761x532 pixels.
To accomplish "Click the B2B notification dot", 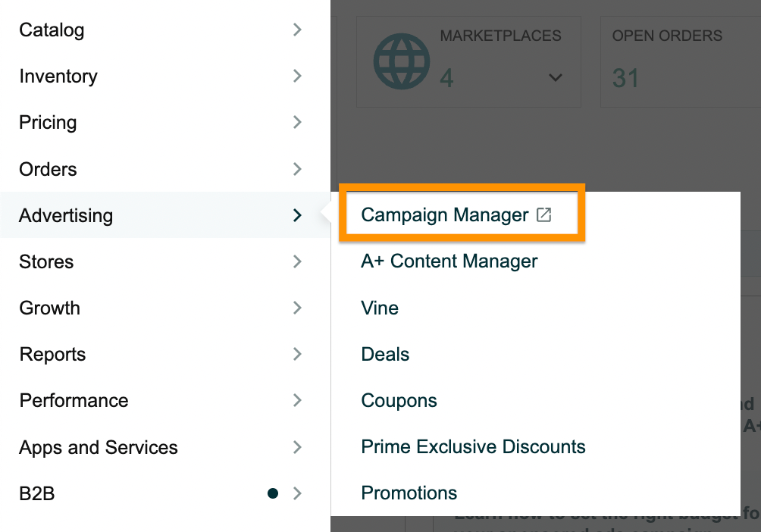I will click(273, 493).
